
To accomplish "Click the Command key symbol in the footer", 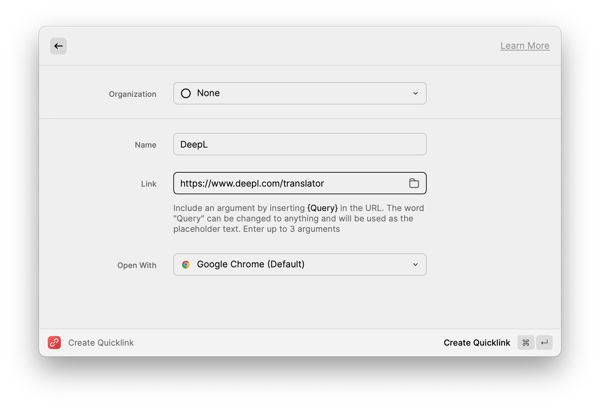I will point(526,343).
